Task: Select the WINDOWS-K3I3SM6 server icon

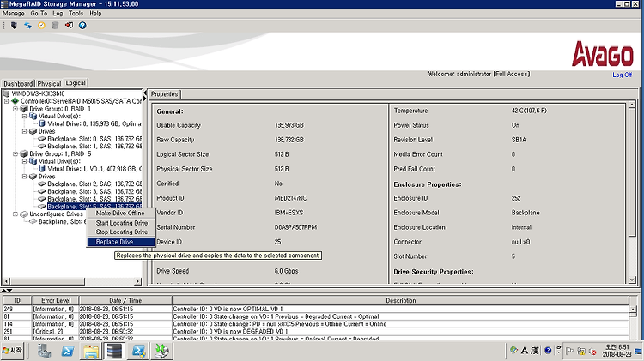Action: point(6,93)
